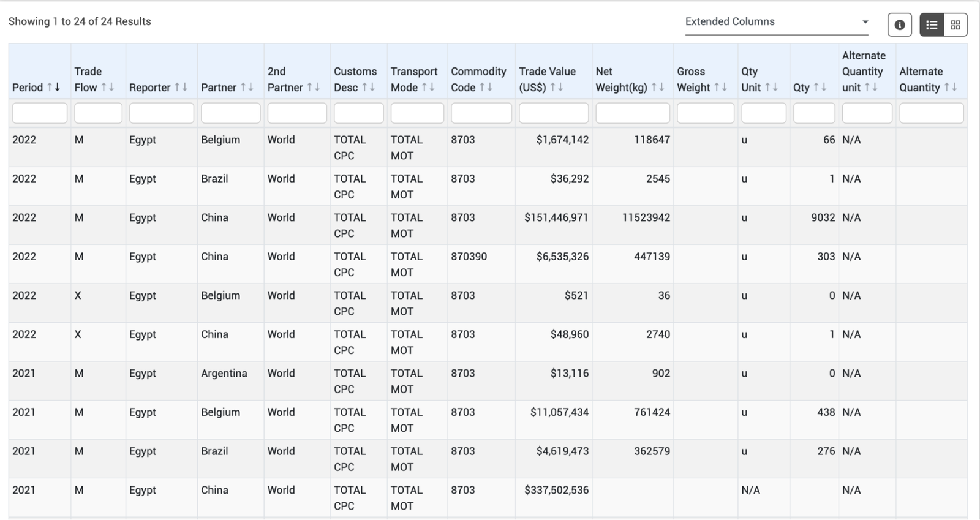Screen dimensions: 980x520
Task: Sort by Customs Desc column
Action: click(x=368, y=88)
